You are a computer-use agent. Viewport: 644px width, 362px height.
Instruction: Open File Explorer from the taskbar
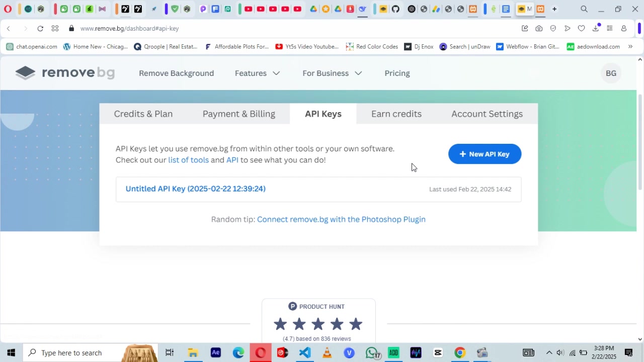[193, 352]
